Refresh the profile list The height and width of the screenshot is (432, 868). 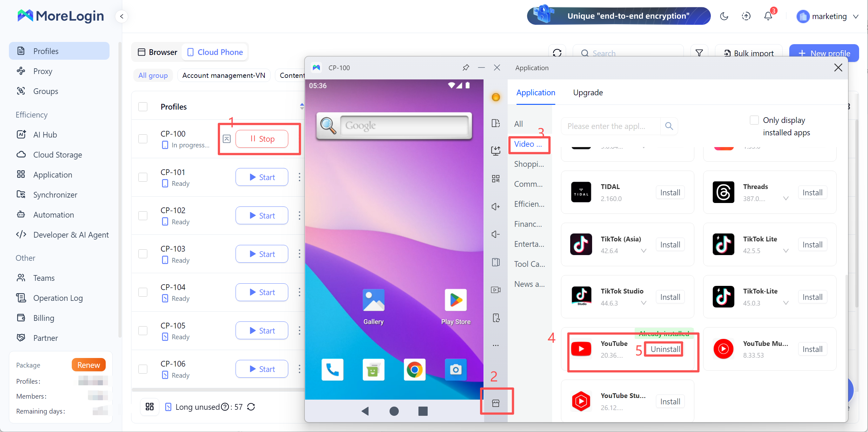[557, 53]
